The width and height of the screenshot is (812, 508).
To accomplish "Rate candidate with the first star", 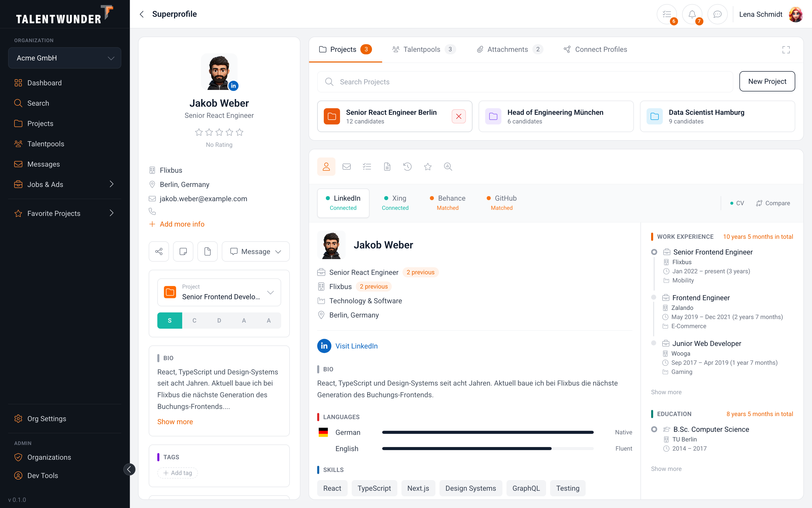I will [x=199, y=132].
